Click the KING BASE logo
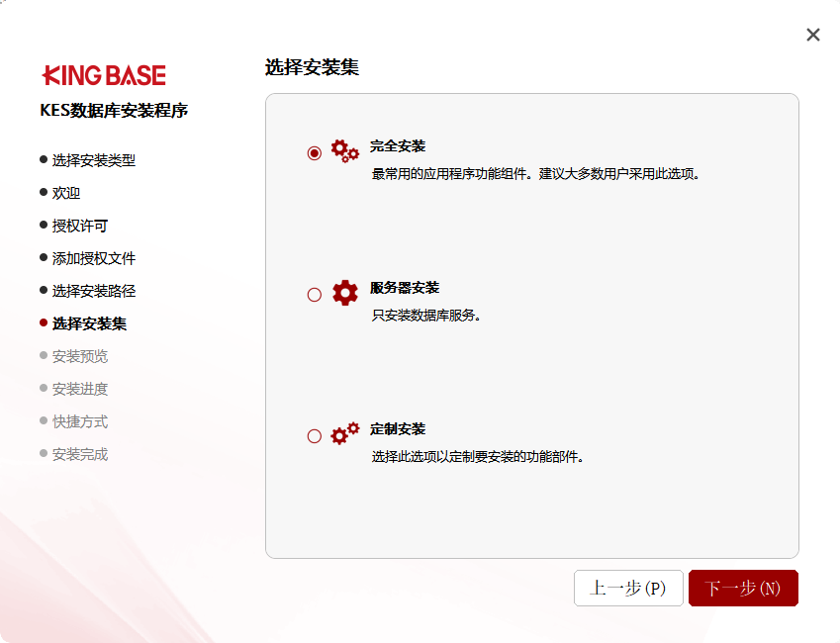Image resolution: width=840 pixels, height=643 pixels. tap(104, 75)
